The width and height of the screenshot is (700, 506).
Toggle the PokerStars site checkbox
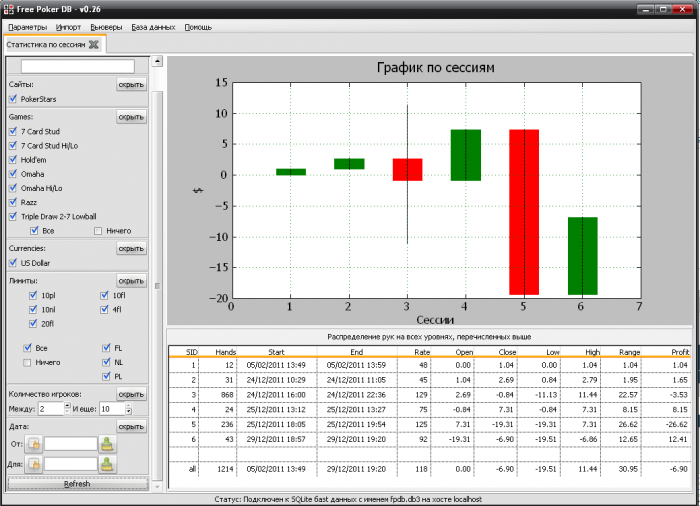[13, 99]
